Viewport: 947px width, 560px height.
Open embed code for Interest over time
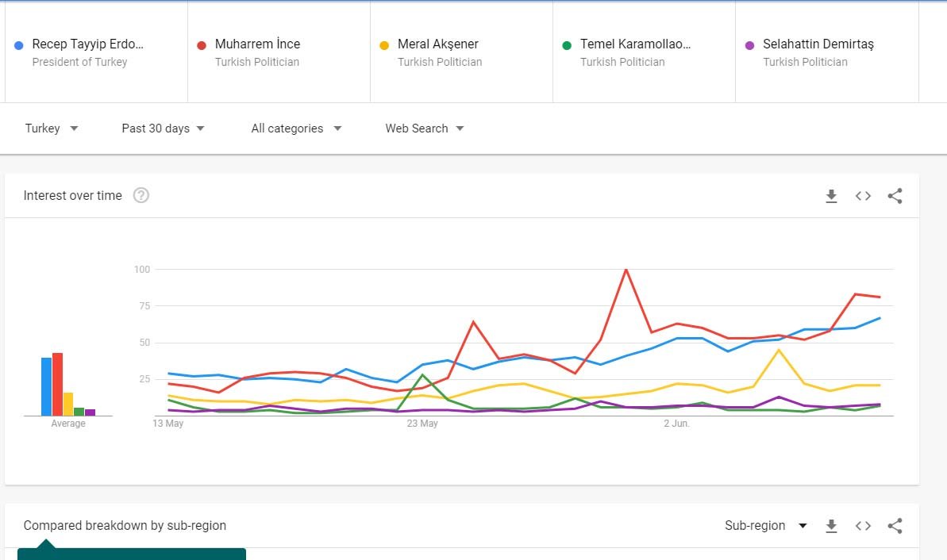click(863, 196)
